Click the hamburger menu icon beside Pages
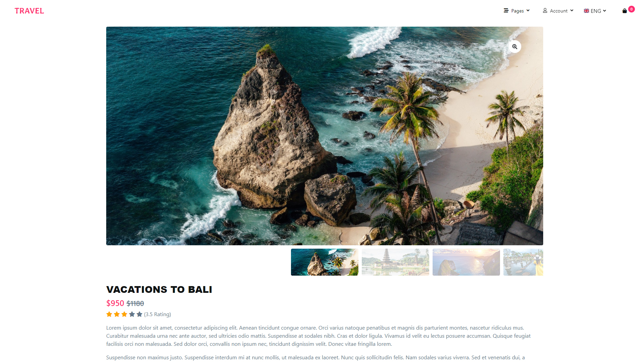 [506, 10]
